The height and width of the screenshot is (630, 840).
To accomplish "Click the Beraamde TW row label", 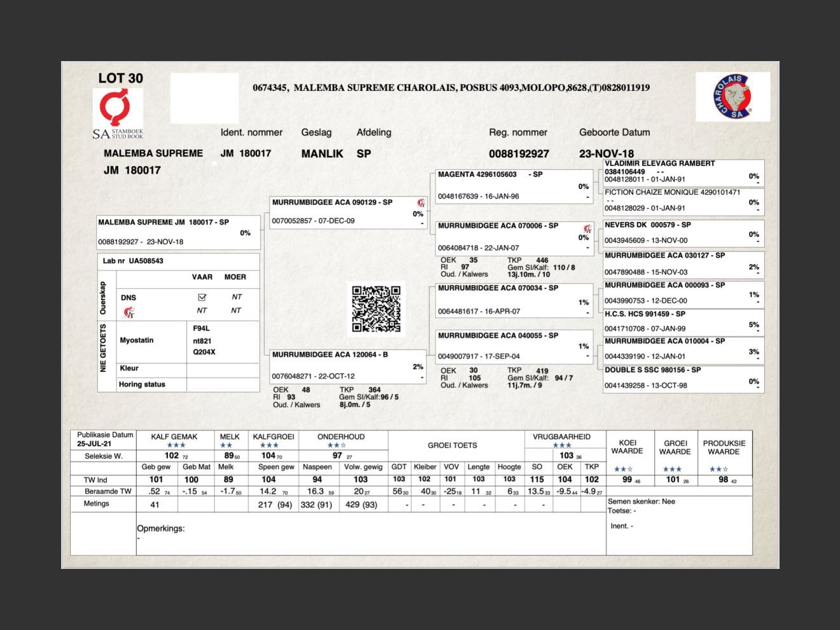I will tap(108, 491).
